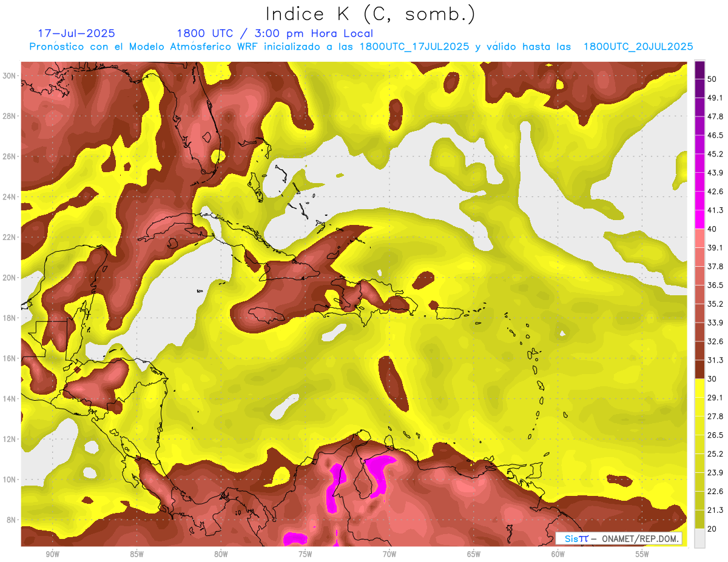This screenshot has width=728, height=562.
Task: Click the colorbar value 43.9
Action: click(715, 173)
